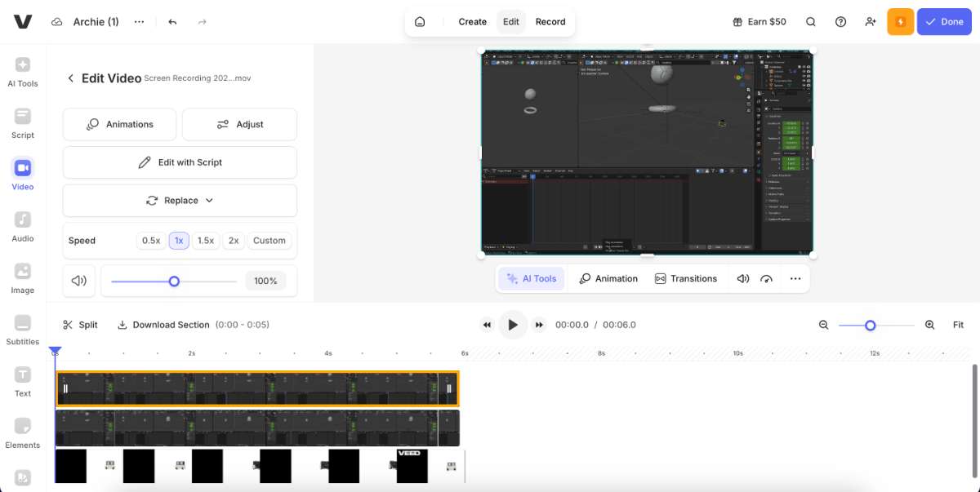This screenshot has width=980, height=492.
Task: Open the Audio sidebar panel
Action: [23, 227]
